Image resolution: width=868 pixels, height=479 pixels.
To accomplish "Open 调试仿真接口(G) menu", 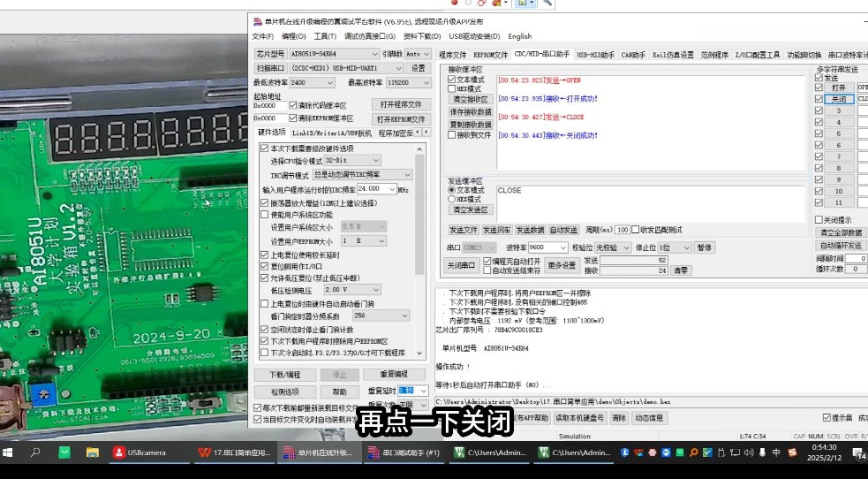I will [x=370, y=36].
